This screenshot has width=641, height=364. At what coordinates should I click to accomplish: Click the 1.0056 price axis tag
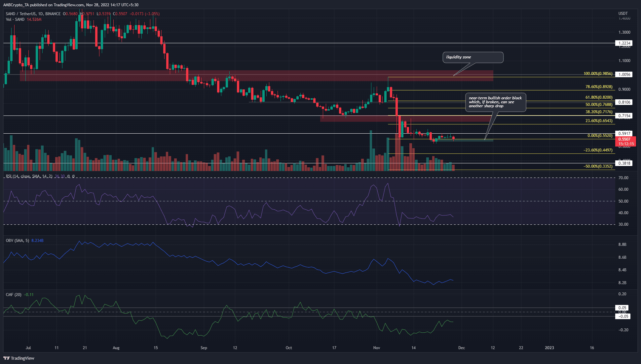click(x=624, y=75)
